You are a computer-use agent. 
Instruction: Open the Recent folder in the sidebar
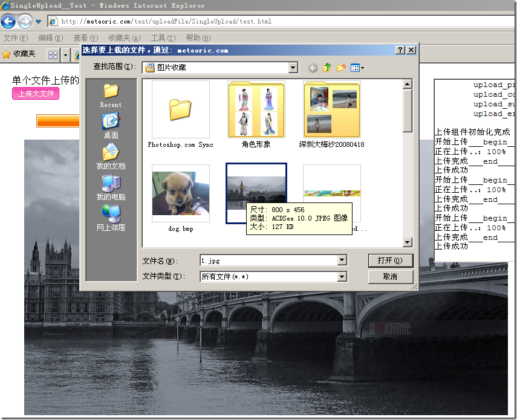coord(111,94)
